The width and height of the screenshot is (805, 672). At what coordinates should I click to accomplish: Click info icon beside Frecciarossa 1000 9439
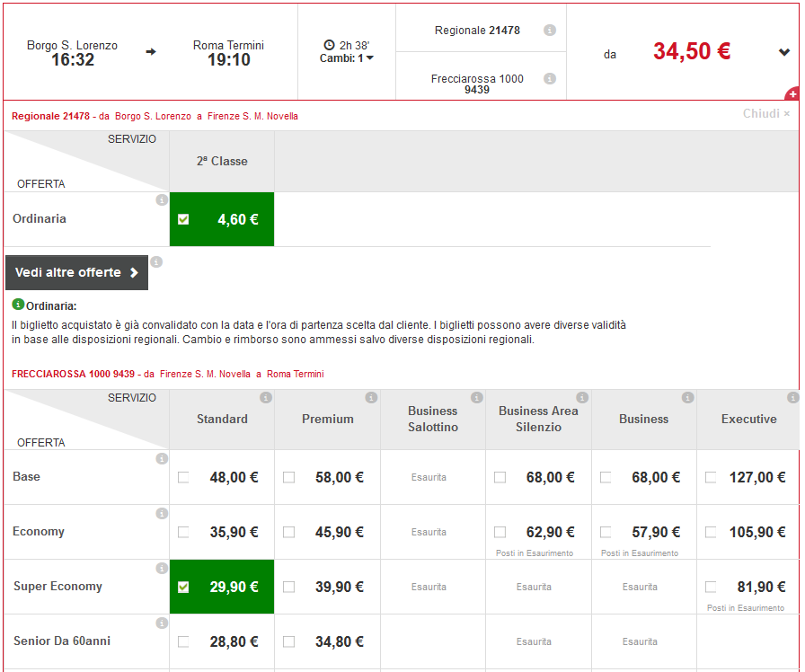tap(550, 79)
